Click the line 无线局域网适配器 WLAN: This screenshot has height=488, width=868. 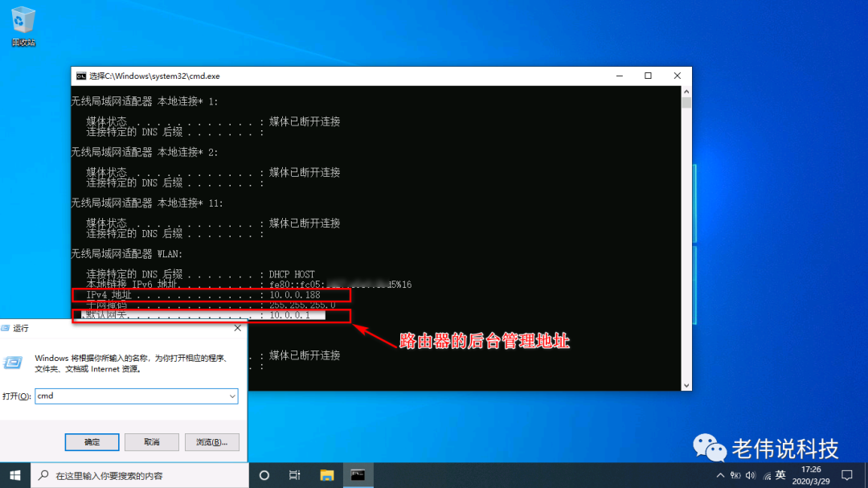(127, 254)
